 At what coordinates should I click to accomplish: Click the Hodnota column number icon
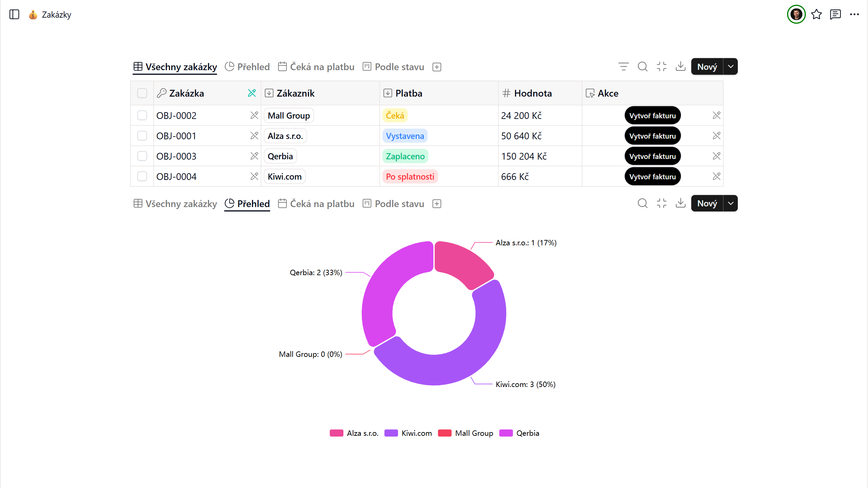[x=506, y=93]
